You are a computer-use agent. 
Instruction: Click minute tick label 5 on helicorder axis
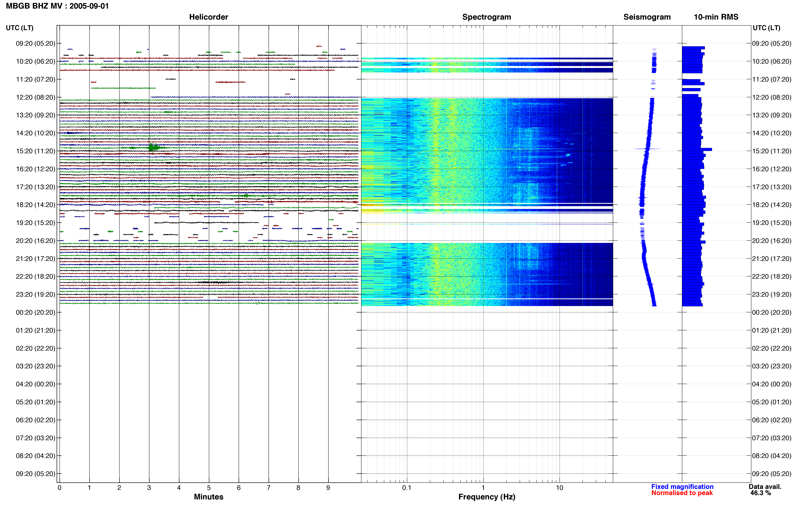point(209,487)
